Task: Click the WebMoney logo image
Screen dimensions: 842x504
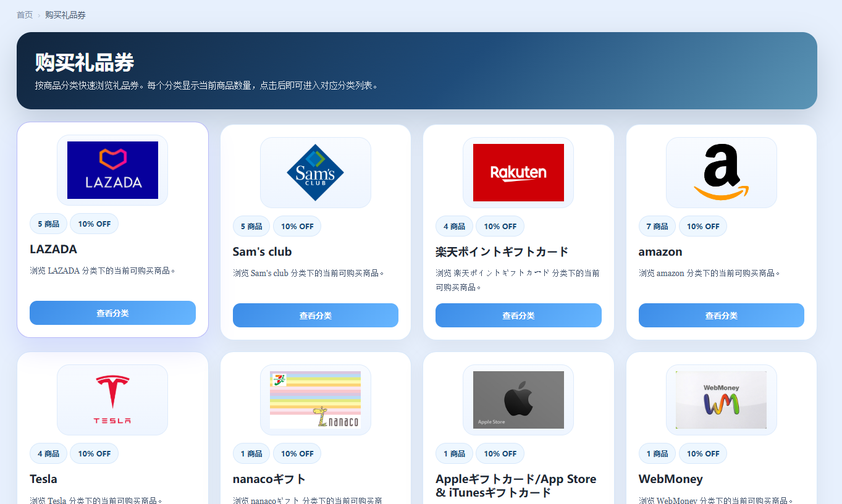Action: click(720, 399)
